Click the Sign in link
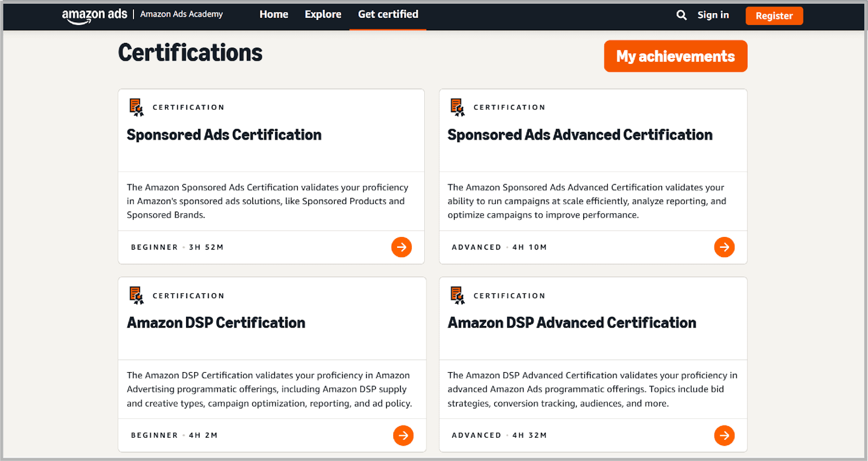 coord(713,15)
